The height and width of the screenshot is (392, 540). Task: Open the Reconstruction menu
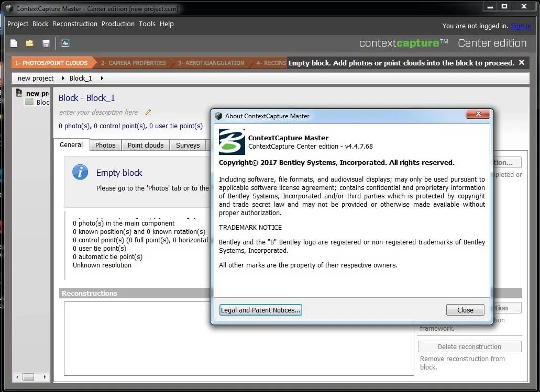(x=75, y=24)
